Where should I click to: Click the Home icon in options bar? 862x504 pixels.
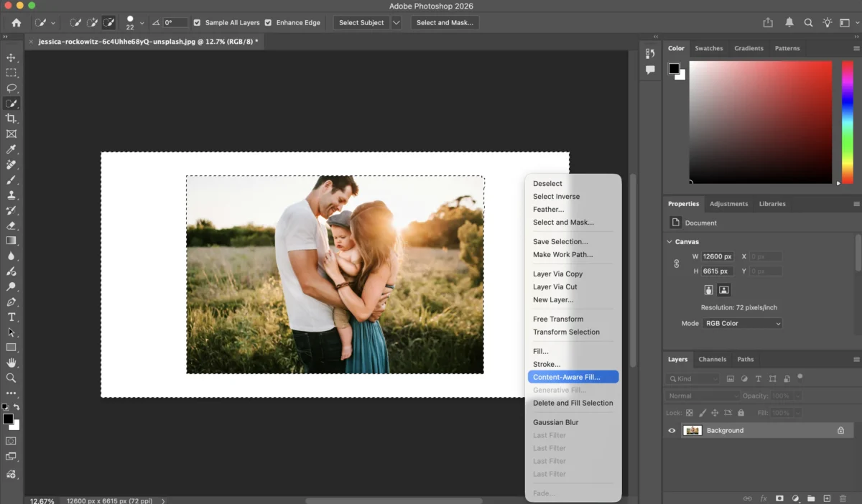17,22
